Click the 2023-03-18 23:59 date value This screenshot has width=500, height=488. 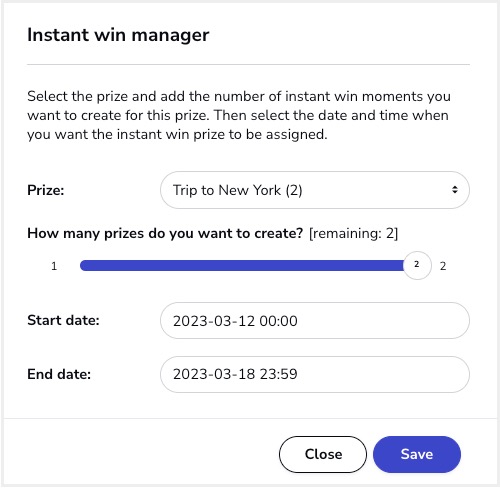click(x=235, y=374)
